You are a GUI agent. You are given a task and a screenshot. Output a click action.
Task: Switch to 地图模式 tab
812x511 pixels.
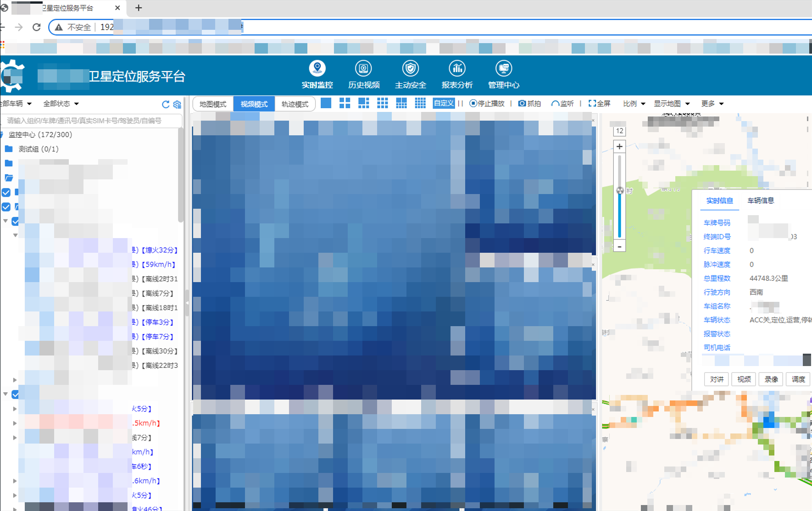[x=213, y=104]
